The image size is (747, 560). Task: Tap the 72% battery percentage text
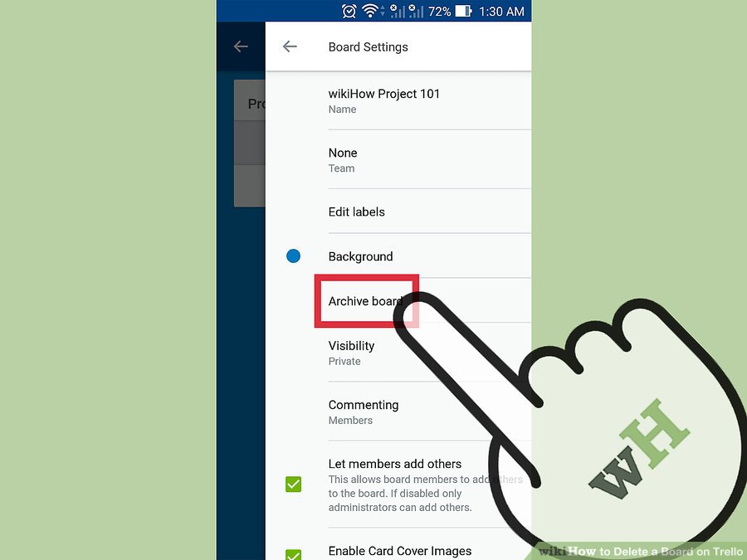click(x=439, y=12)
